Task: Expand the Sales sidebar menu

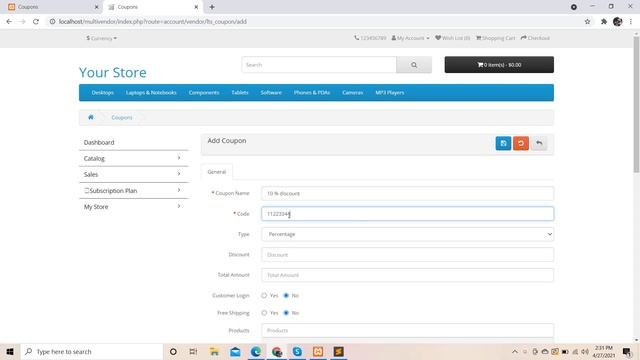Action: (x=133, y=174)
